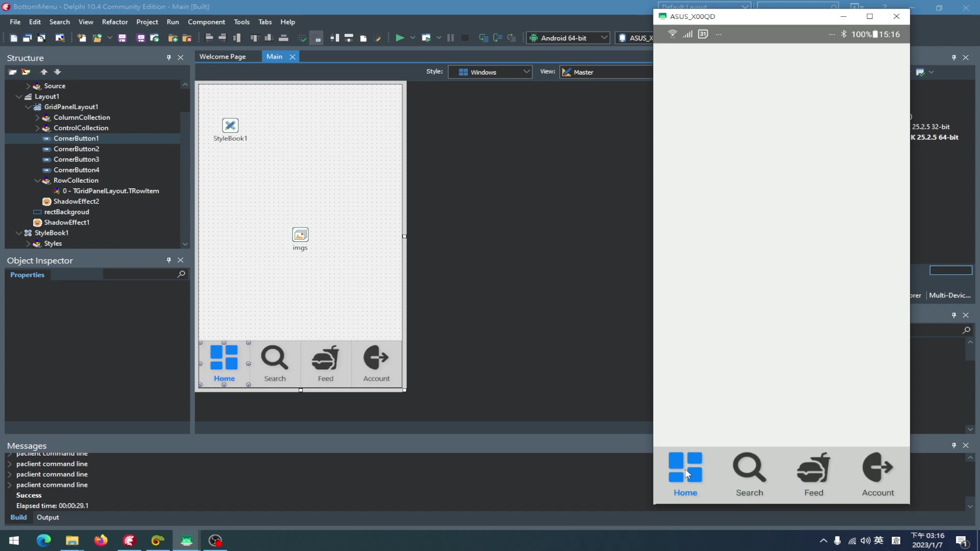The image size is (980, 551).
Task: Switch to the Output tab in Messages
Action: pyautogui.click(x=48, y=517)
